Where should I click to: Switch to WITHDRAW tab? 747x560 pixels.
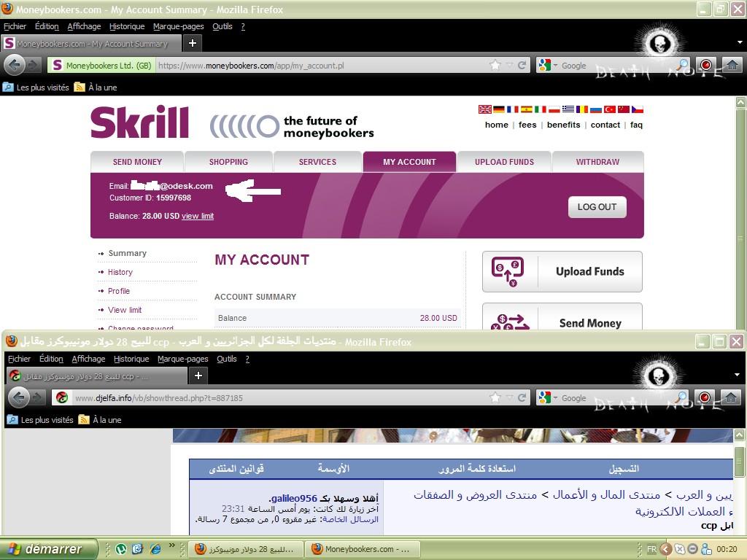pos(597,162)
